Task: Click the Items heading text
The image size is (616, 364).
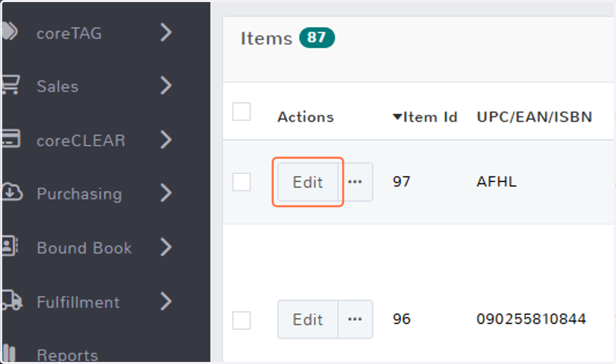Action: [266, 39]
